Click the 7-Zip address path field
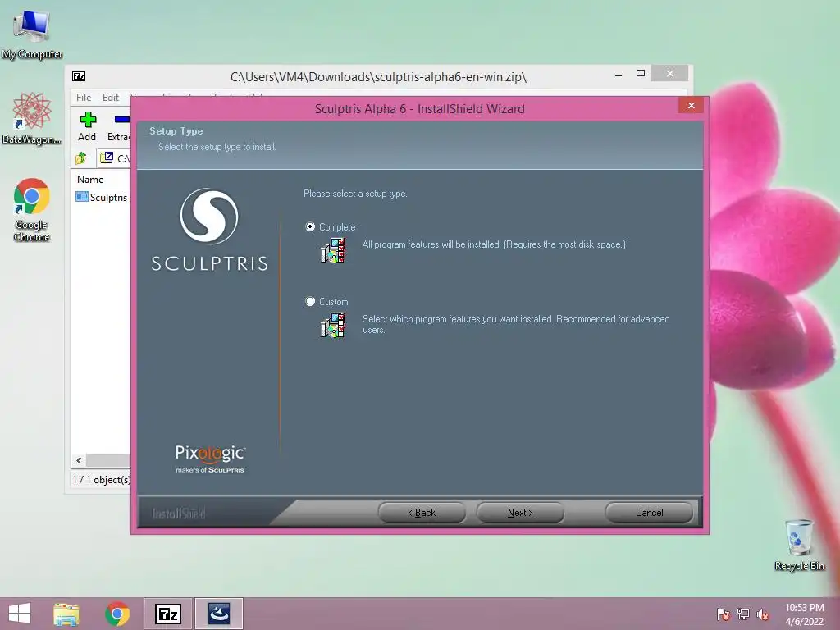This screenshot has height=630, width=840. pos(115,158)
